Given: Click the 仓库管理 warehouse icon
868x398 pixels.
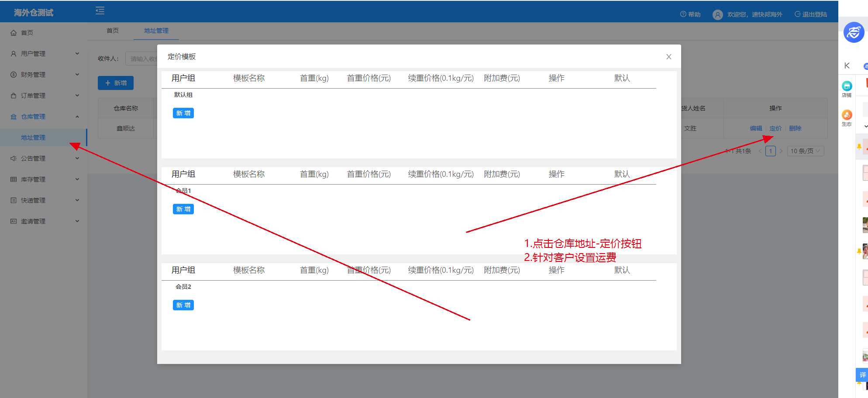Looking at the screenshot, I should click(14, 117).
